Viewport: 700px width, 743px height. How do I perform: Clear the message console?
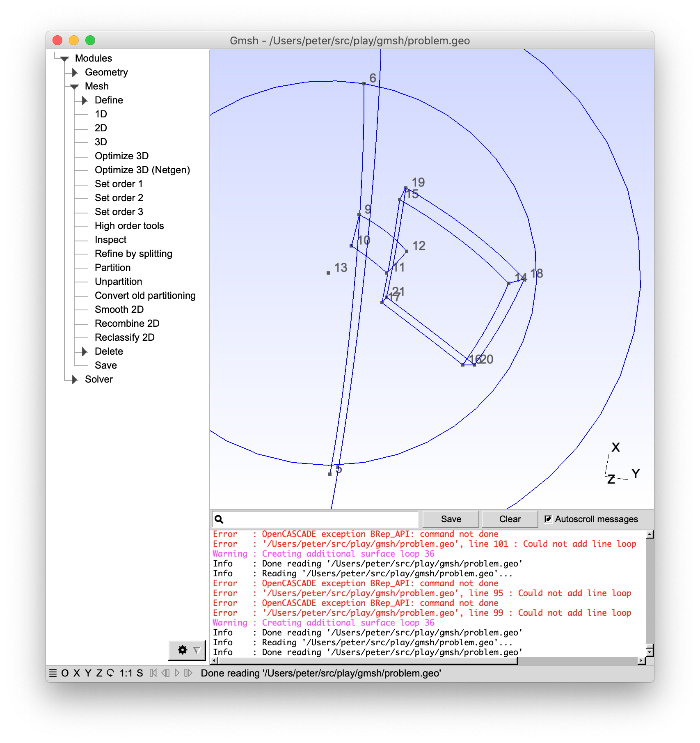pos(510,519)
